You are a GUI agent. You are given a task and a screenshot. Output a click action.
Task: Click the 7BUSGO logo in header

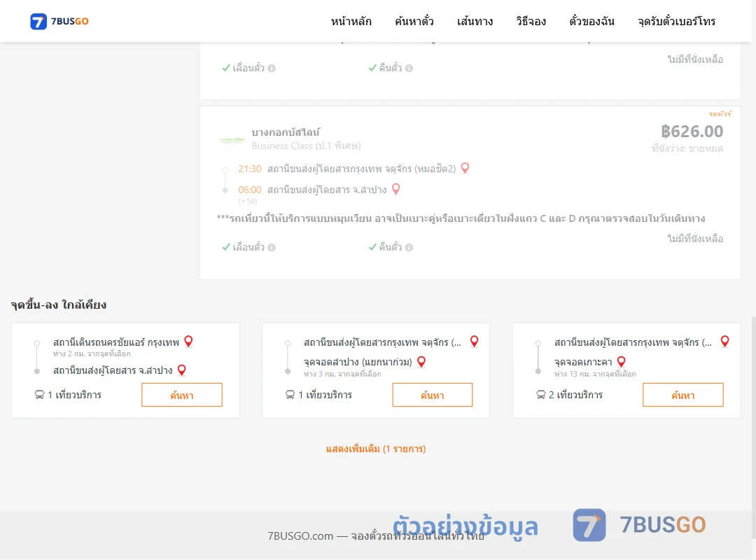pyautogui.click(x=59, y=21)
